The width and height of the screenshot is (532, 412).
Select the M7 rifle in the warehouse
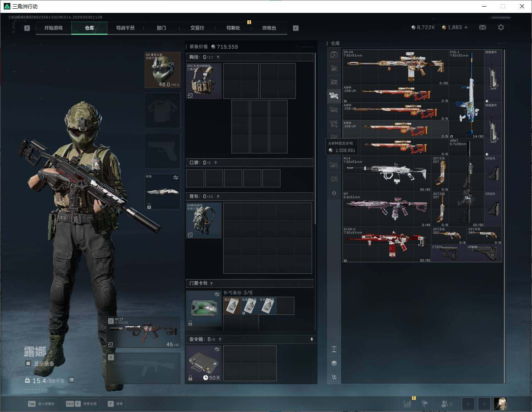pyautogui.click(x=387, y=209)
